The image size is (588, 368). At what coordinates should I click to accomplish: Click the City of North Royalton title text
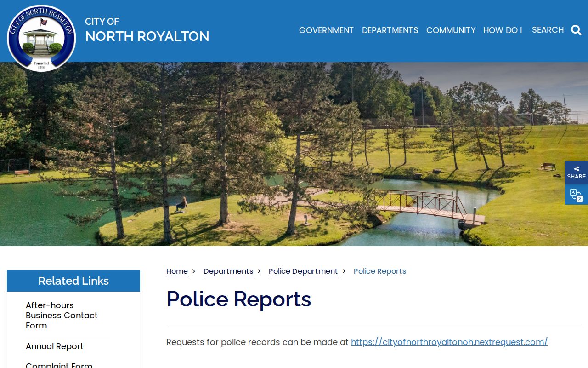click(x=147, y=30)
